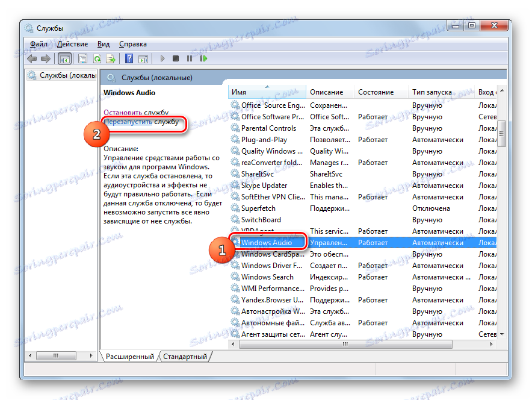Start the service with the Play icon
Image resolution: width=532 pixels, height=400 pixels.
162,59
